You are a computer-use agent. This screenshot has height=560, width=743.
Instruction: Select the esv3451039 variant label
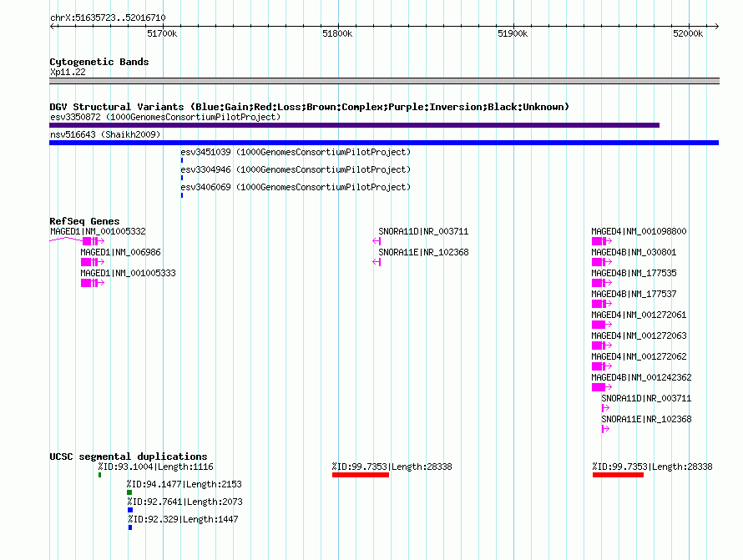click(296, 152)
